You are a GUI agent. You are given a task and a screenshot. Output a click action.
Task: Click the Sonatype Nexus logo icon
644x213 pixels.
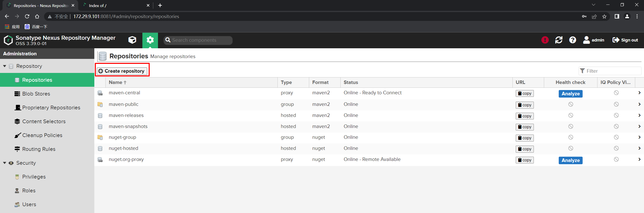click(x=8, y=40)
